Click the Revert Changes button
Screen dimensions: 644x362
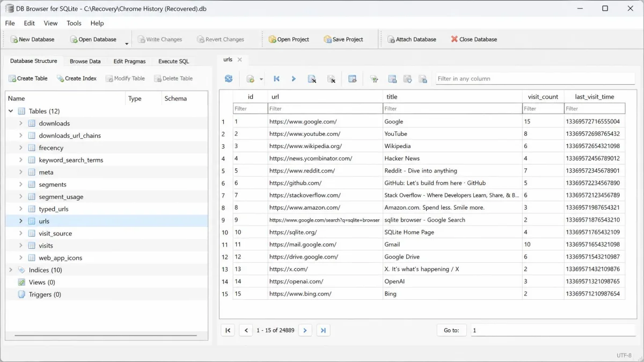(221, 39)
